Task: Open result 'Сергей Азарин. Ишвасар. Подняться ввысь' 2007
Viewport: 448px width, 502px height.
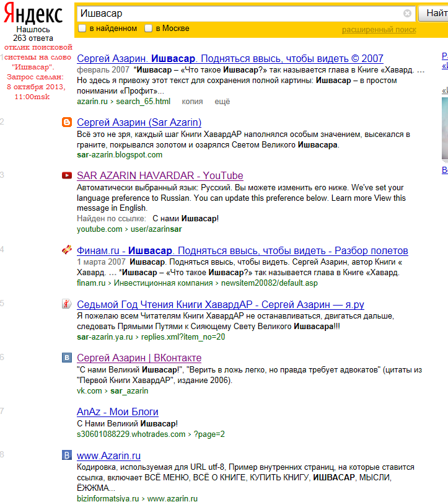Action: [230, 59]
